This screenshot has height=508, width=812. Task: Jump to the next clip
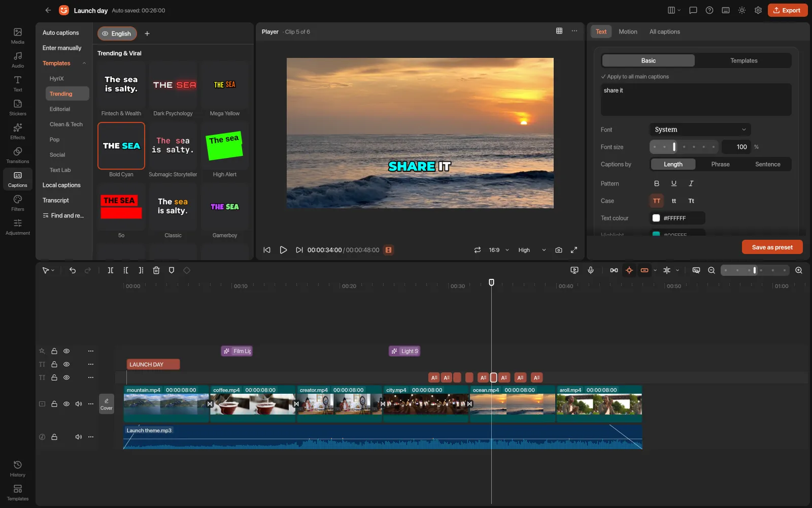click(299, 250)
